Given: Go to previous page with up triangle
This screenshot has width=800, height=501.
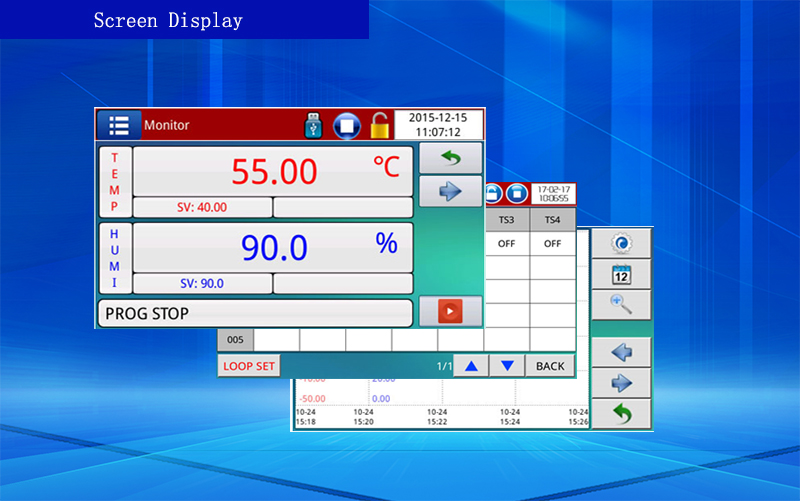Looking at the screenshot, I should tap(471, 366).
